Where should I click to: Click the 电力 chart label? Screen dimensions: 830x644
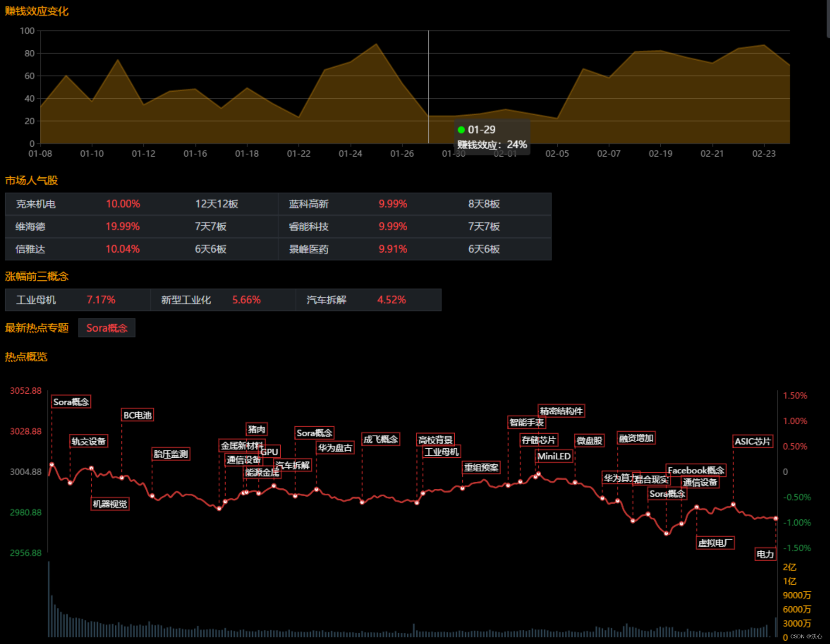coord(765,554)
